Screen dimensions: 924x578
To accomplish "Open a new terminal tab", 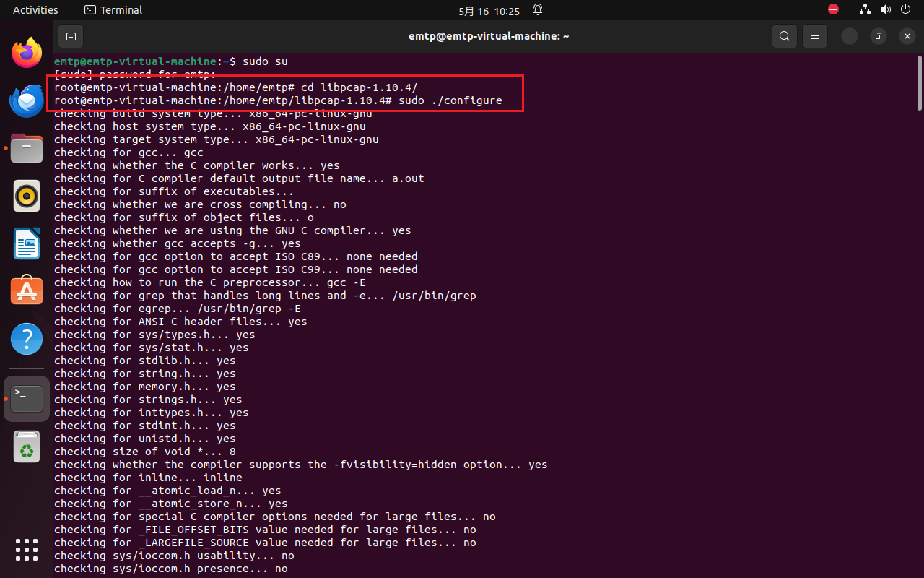I will point(71,36).
